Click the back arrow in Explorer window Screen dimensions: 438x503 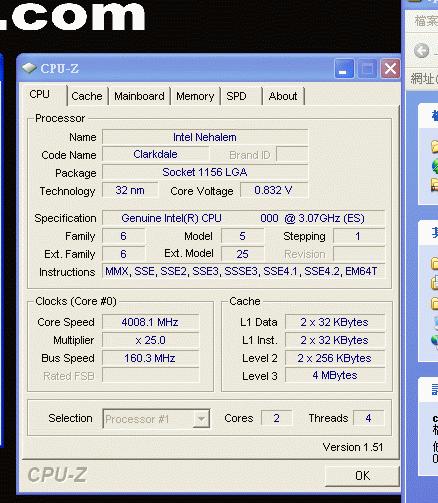pos(422,51)
